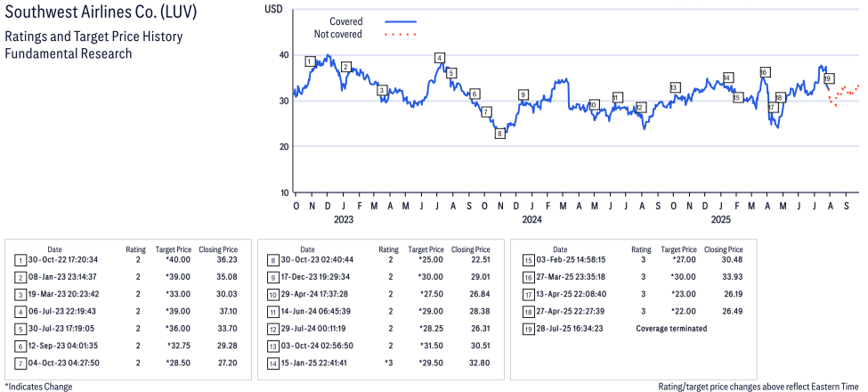
Task: Click the USD axis unit label
Action: coord(273,9)
